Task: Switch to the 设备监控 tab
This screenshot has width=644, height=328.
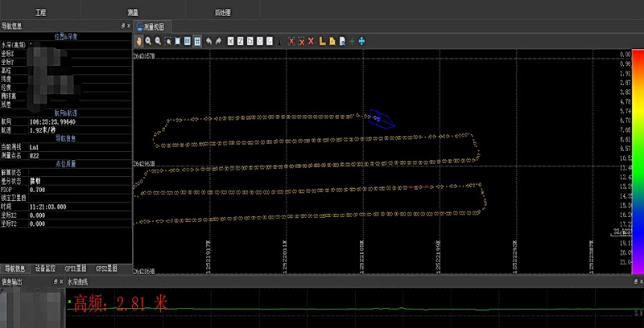Action: (47, 268)
